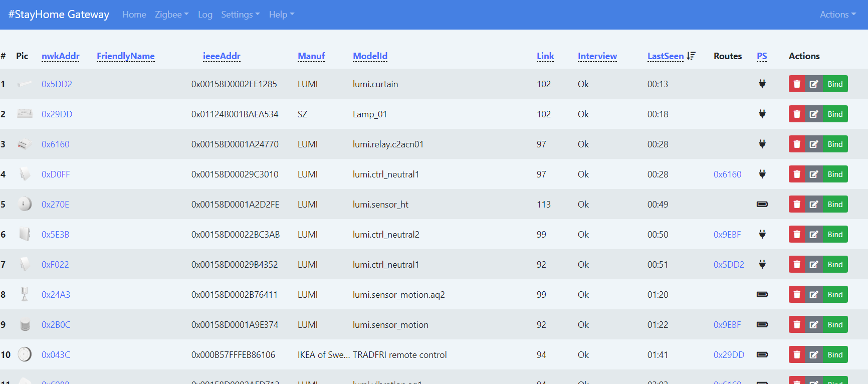Click the sort-descending icon next to LastSeen

point(691,56)
